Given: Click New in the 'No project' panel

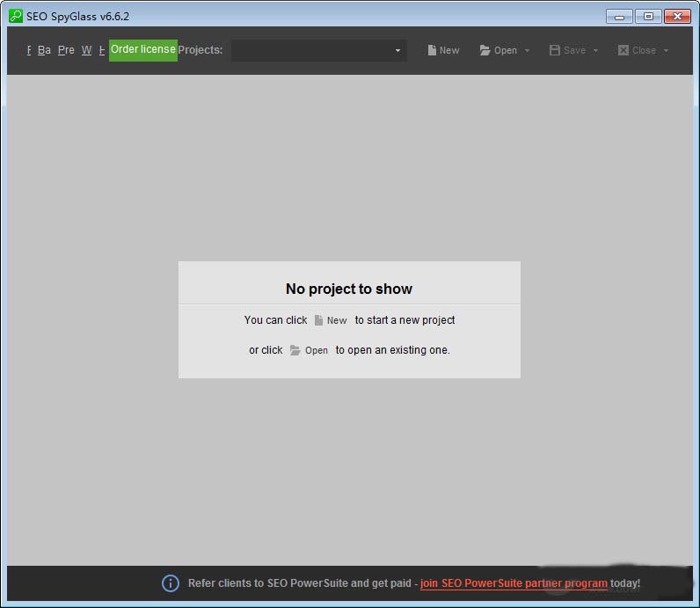Looking at the screenshot, I should coord(331,320).
